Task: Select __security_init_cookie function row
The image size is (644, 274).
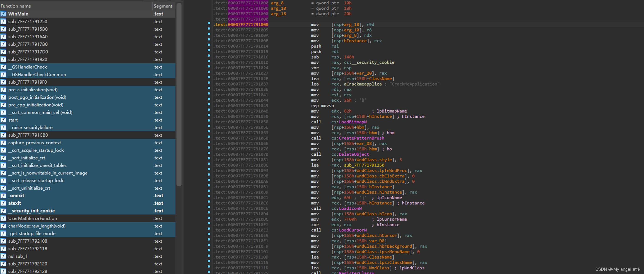Action: pyautogui.click(x=88, y=211)
